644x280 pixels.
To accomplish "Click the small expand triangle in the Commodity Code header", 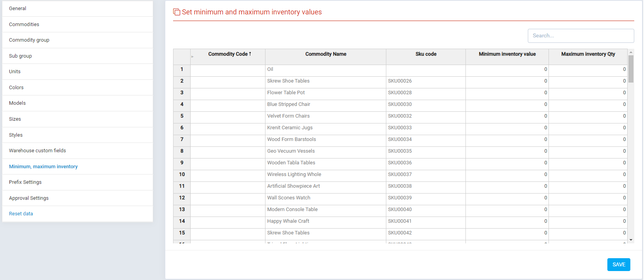I will click(x=193, y=57).
